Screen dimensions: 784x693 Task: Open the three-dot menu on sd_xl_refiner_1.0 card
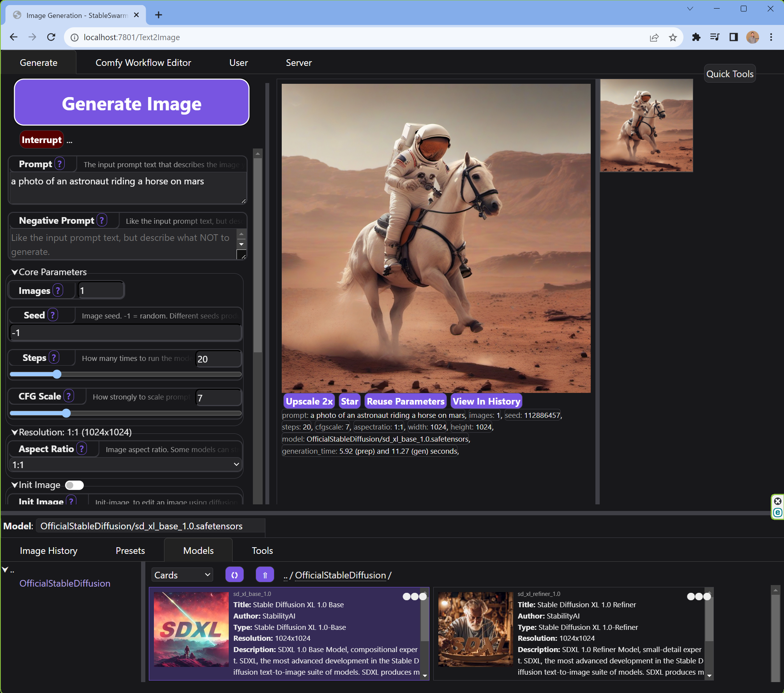(698, 596)
